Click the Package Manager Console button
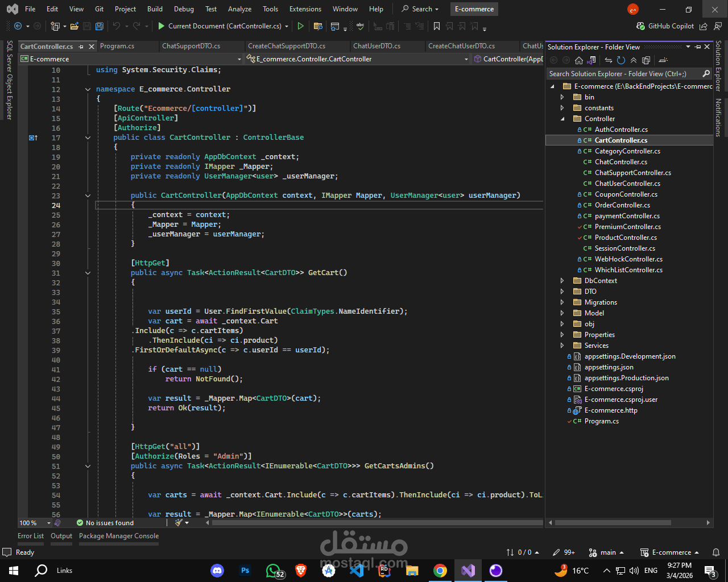Image resolution: width=728 pixels, height=582 pixels. pos(119,536)
